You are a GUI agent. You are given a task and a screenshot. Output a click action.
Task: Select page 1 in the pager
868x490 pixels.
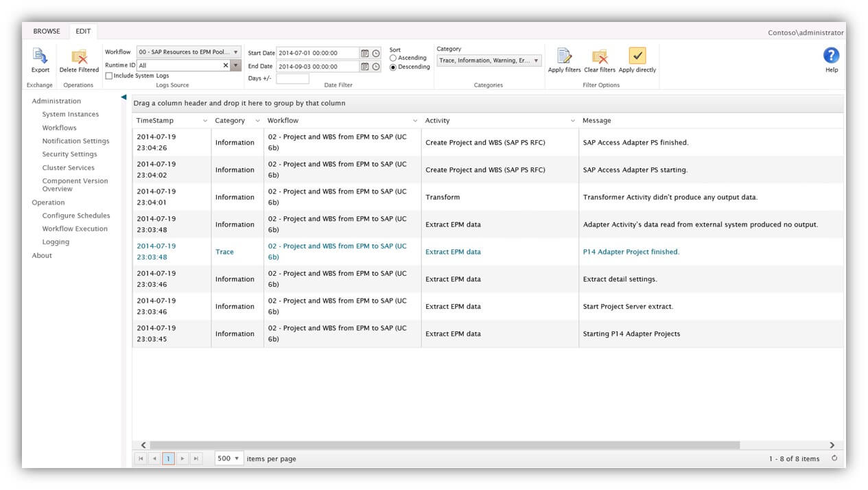pyautogui.click(x=169, y=458)
